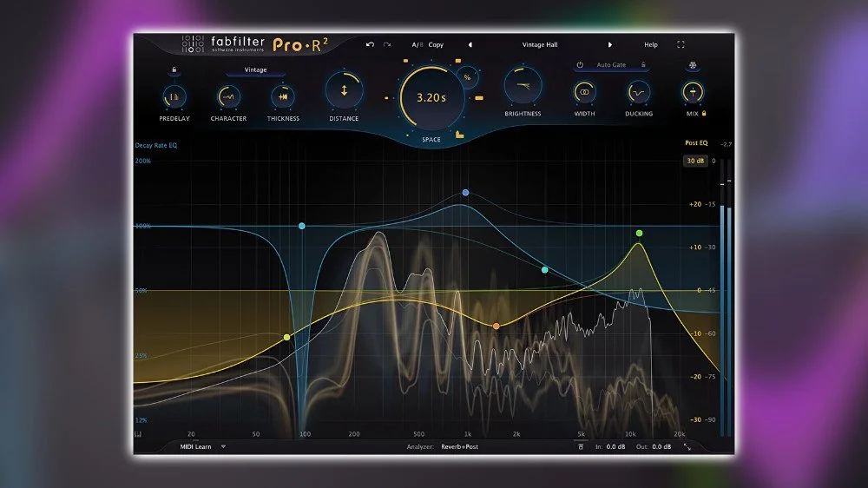Screen dimensions: 868x488
Task: Toggle the Mix lock icon
Action: (x=704, y=113)
